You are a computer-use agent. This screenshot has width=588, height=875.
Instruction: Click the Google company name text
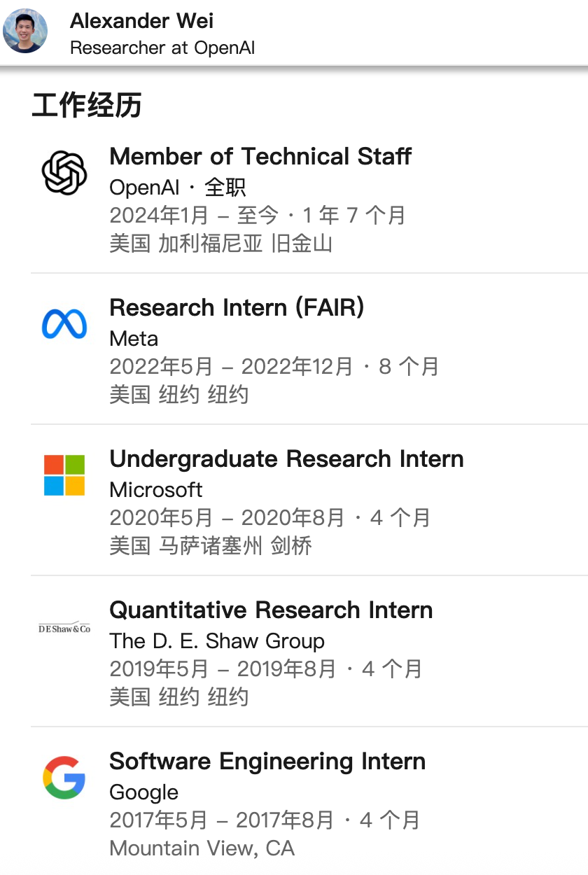(144, 792)
